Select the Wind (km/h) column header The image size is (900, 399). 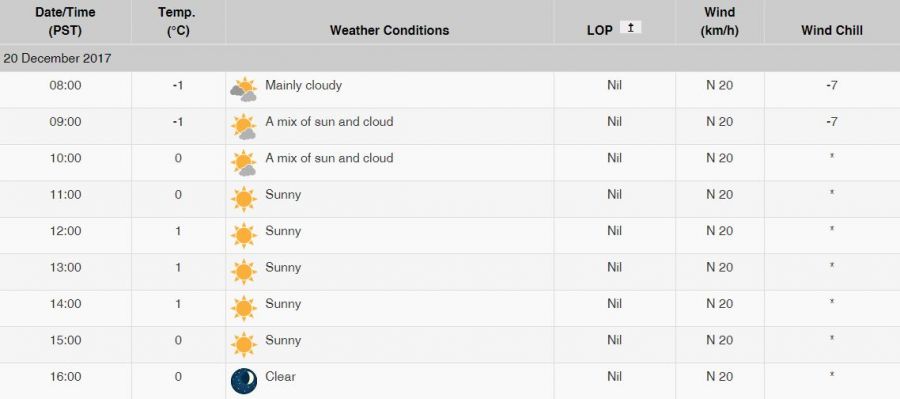click(719, 22)
